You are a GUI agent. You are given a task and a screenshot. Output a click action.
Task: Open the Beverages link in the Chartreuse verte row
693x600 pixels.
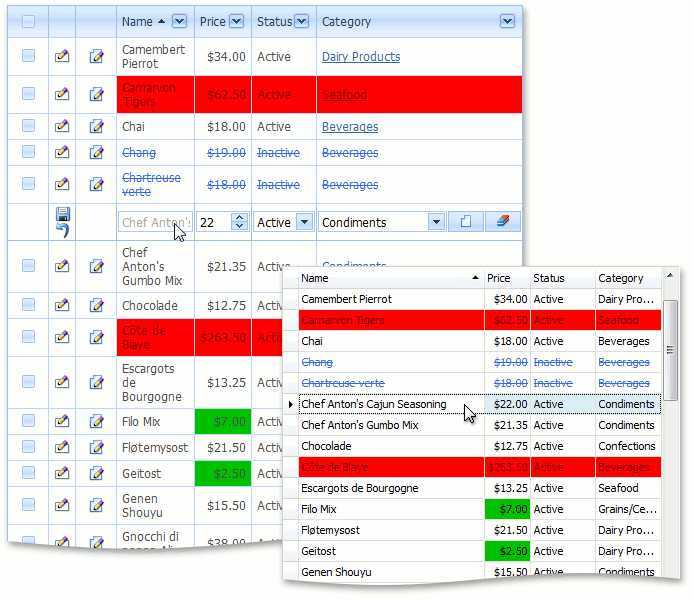[350, 185]
